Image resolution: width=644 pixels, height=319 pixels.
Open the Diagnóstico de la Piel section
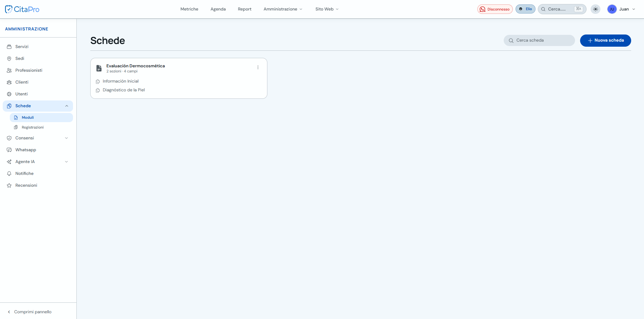coord(124,90)
